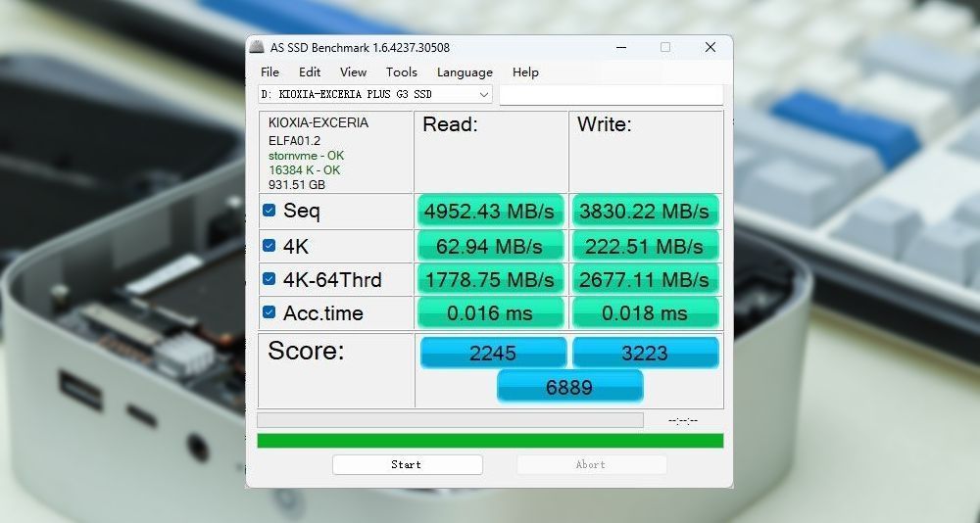Click the empty text field beside drive selector
980x523 pixels.
click(x=611, y=94)
